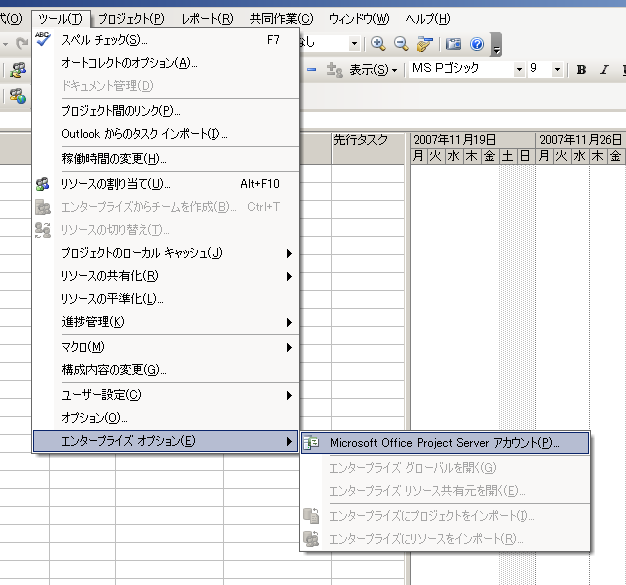
Task: Click the Copy Picture camera icon
Action: click(454, 44)
